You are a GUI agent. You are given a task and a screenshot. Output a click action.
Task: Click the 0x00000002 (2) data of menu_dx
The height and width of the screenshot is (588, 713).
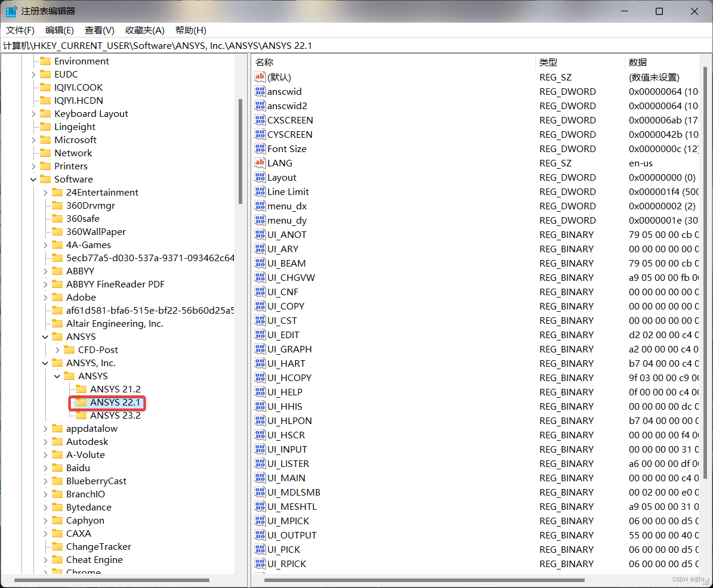point(662,206)
